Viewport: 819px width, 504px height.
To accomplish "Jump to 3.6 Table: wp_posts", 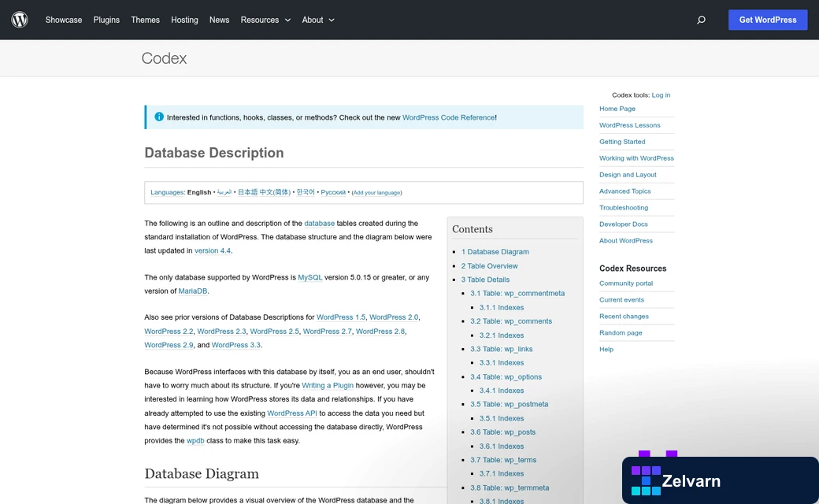I will [x=502, y=432].
